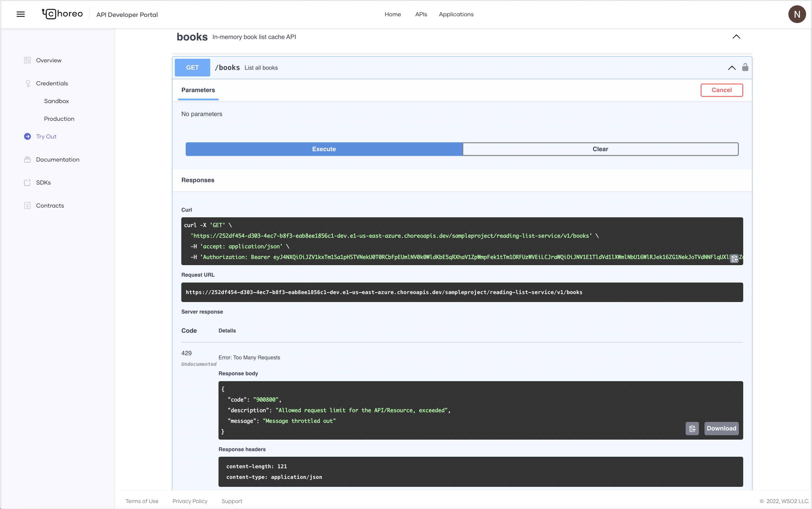812x509 pixels.
Task: Copy the response body with clipboard icon
Action: [692, 428]
